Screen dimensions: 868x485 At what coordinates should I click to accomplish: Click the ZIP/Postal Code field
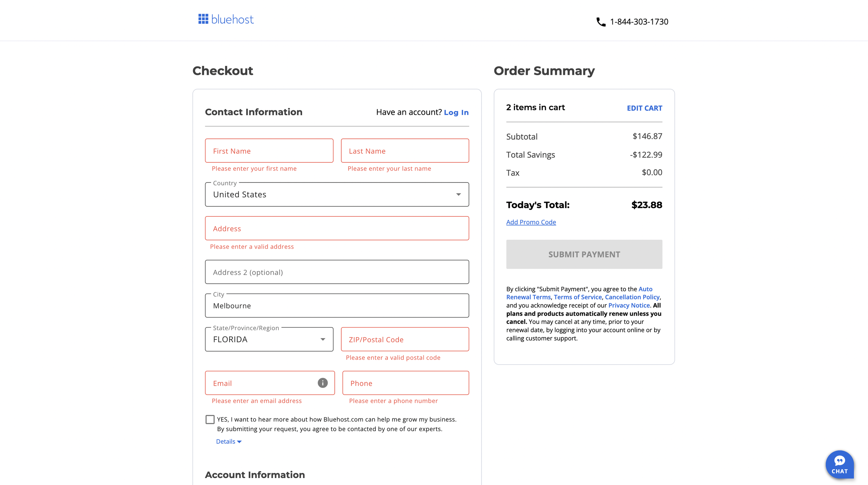(405, 339)
